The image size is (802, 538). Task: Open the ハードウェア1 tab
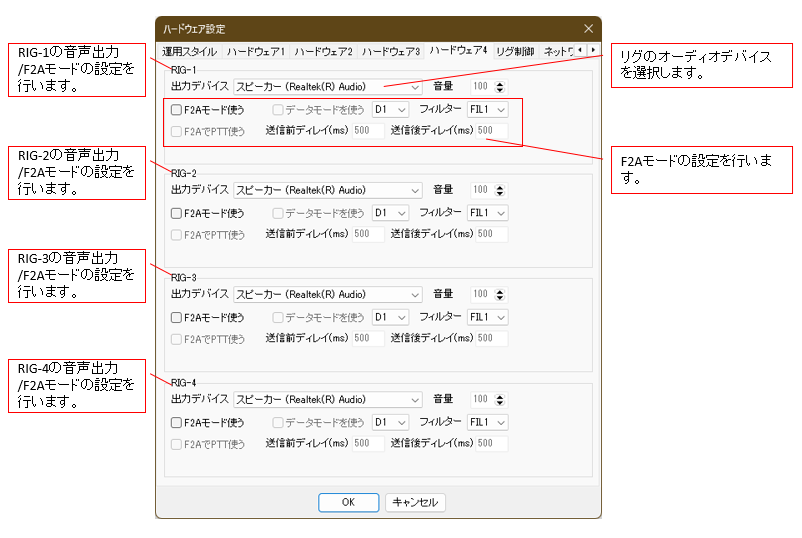256,52
